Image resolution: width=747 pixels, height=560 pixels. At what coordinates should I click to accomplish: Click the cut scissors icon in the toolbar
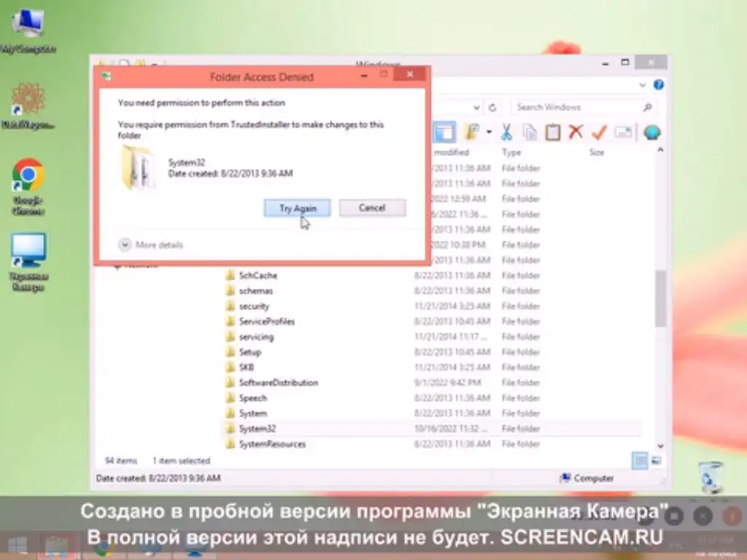click(x=506, y=132)
